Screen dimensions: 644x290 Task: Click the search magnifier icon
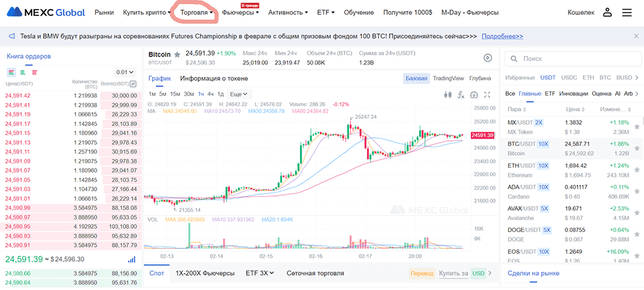pyautogui.click(x=513, y=59)
